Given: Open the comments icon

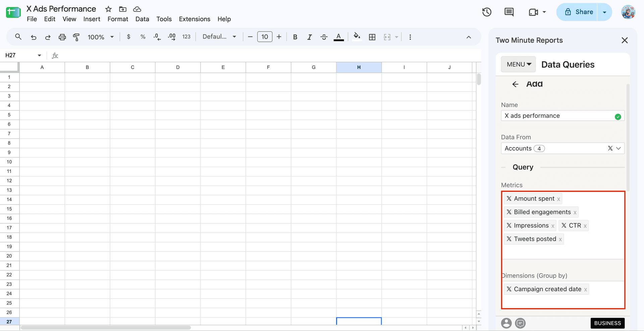Looking at the screenshot, I should [x=509, y=12].
